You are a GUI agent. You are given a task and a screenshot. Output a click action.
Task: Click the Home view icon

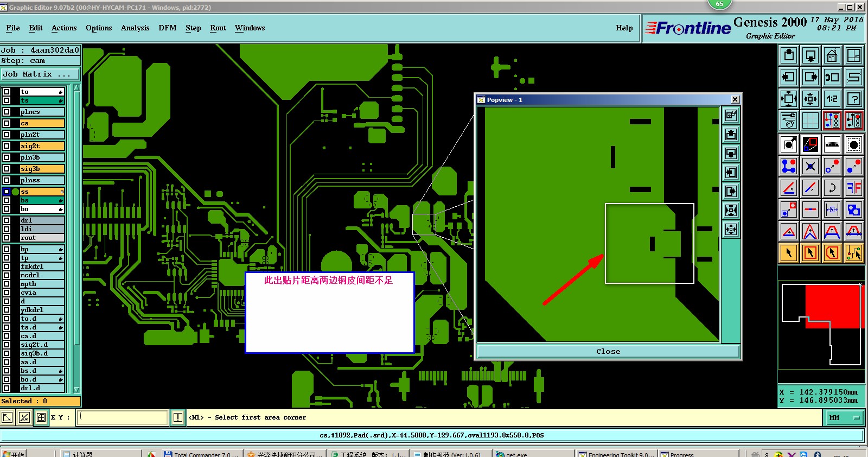[832, 55]
